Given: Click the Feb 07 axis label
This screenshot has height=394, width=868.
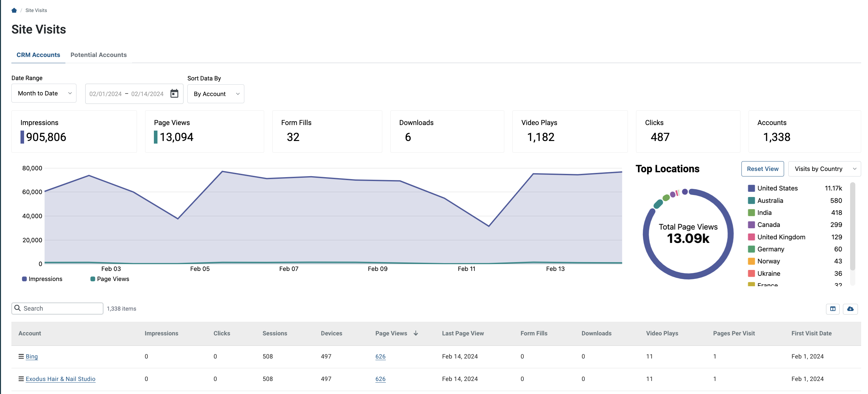Looking at the screenshot, I should click(x=289, y=269).
